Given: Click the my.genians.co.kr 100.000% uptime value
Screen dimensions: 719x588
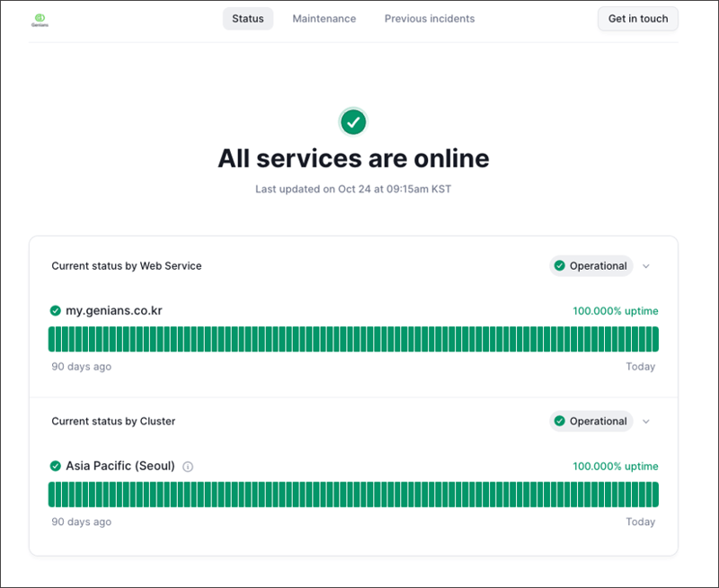Looking at the screenshot, I should point(616,311).
